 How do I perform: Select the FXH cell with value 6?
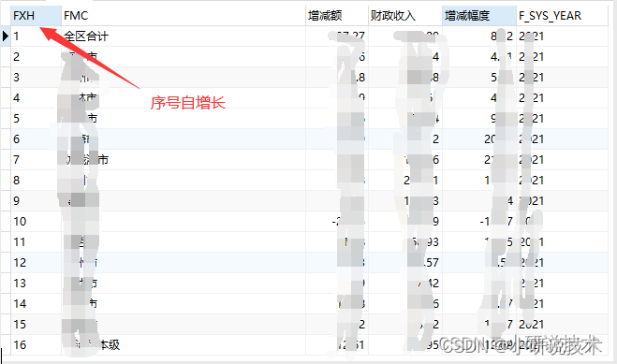pyautogui.click(x=36, y=138)
